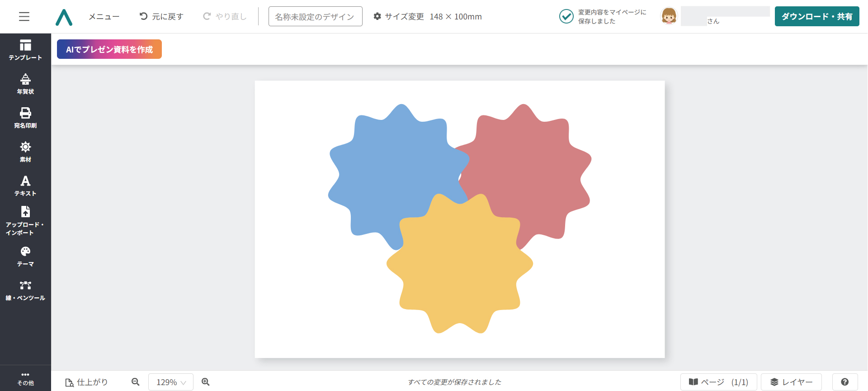The width and height of the screenshot is (868, 391).
Task: Open the メニュー menu
Action: point(104,17)
